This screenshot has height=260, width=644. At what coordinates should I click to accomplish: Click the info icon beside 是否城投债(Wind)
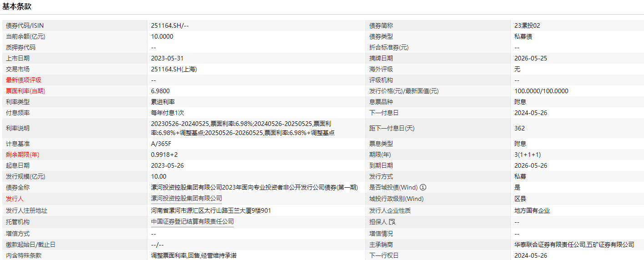(x=423, y=187)
